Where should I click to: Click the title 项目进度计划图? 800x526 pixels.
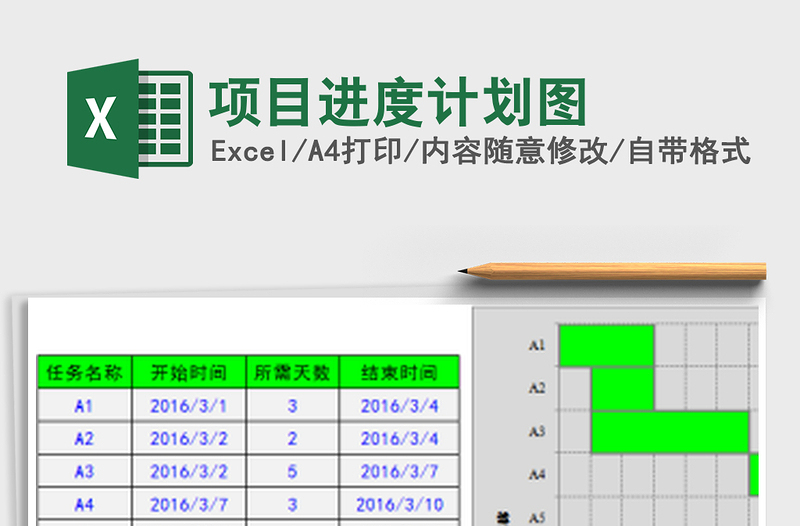pos(397,102)
